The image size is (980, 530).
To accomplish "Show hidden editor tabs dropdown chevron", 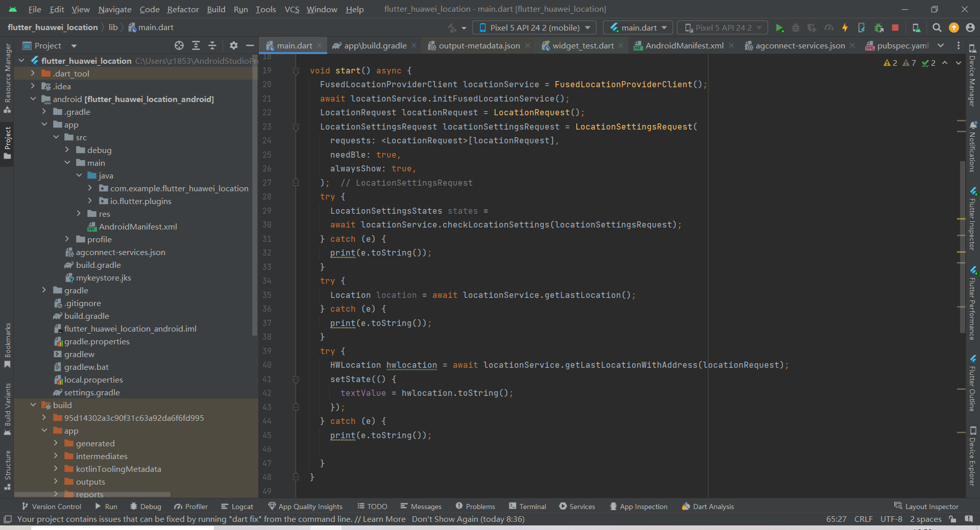I will tap(941, 45).
